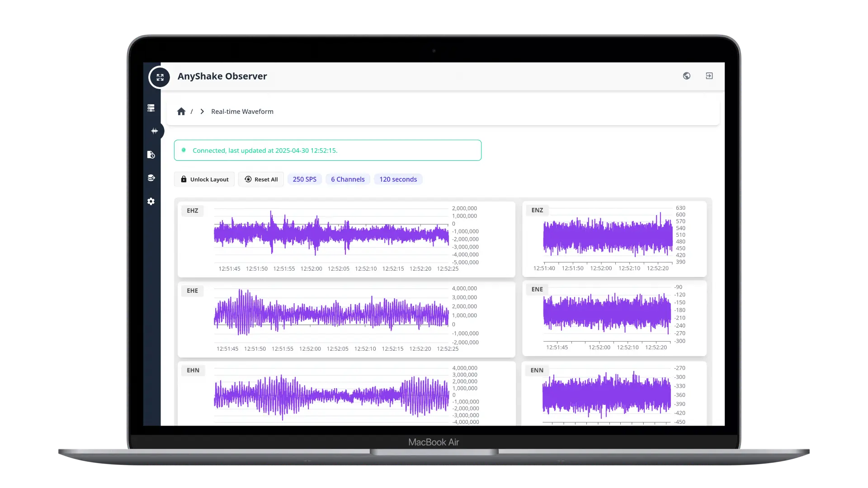Open the history file-clock sidebar icon
This screenshot has height=488, width=868.
coord(151,155)
